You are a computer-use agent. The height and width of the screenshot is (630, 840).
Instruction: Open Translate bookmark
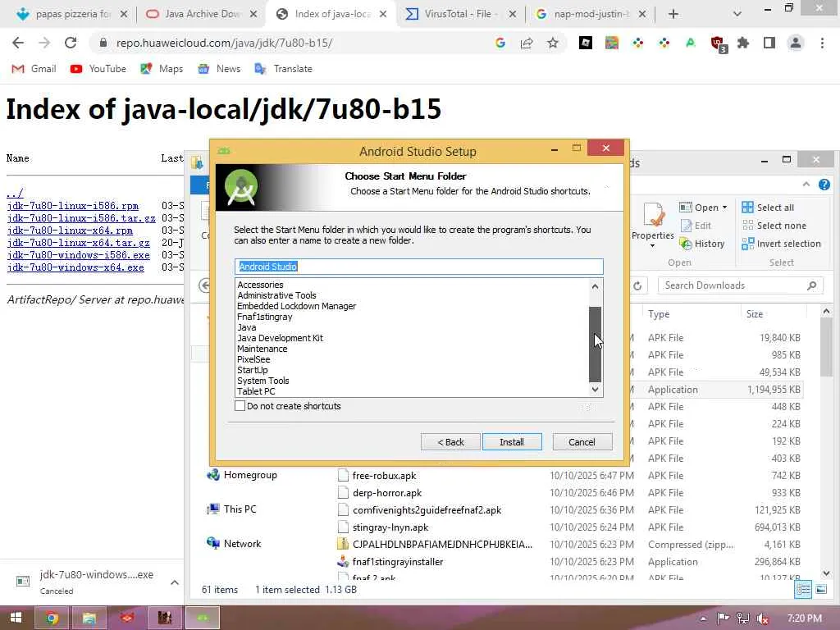(x=283, y=69)
